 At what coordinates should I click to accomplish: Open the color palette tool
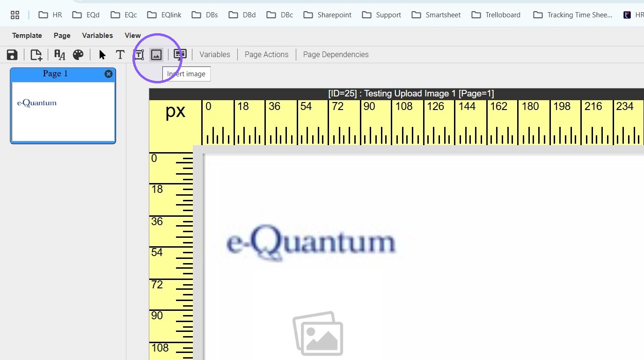78,55
